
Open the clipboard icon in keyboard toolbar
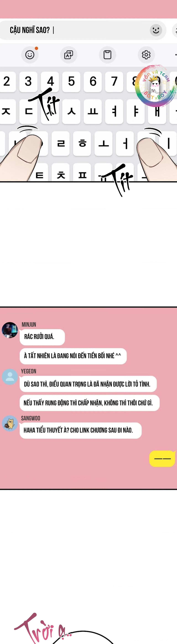click(x=107, y=55)
